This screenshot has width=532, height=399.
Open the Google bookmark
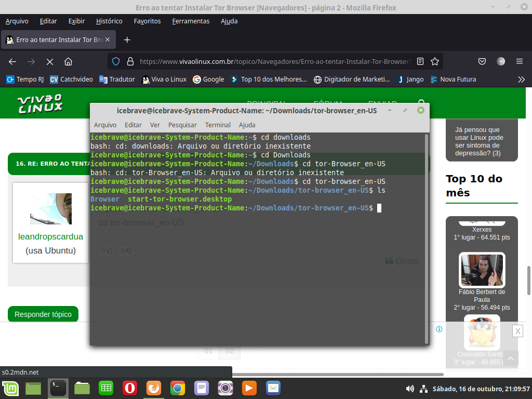click(x=208, y=79)
